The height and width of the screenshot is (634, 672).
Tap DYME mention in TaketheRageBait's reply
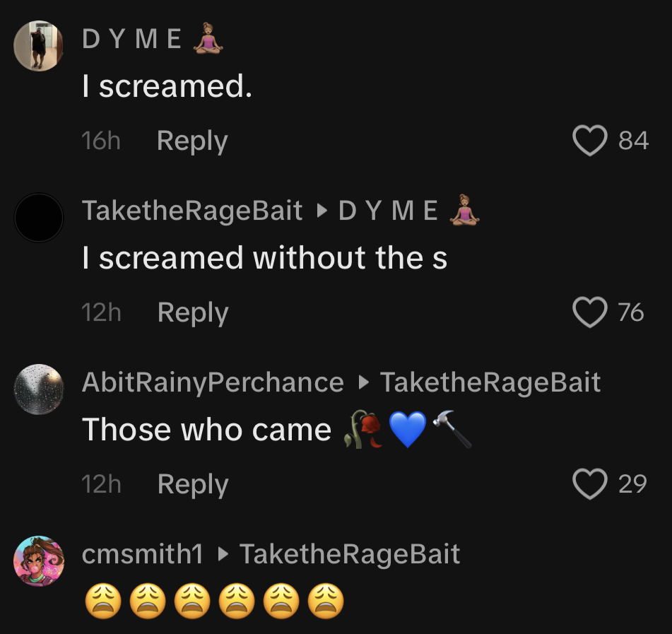pos(389,211)
